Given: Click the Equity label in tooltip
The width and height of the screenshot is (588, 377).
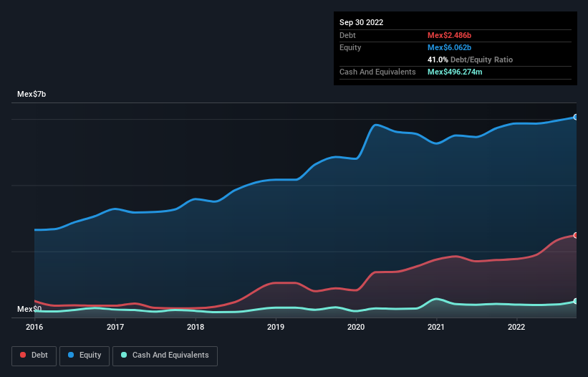Looking at the screenshot, I should coord(350,47).
